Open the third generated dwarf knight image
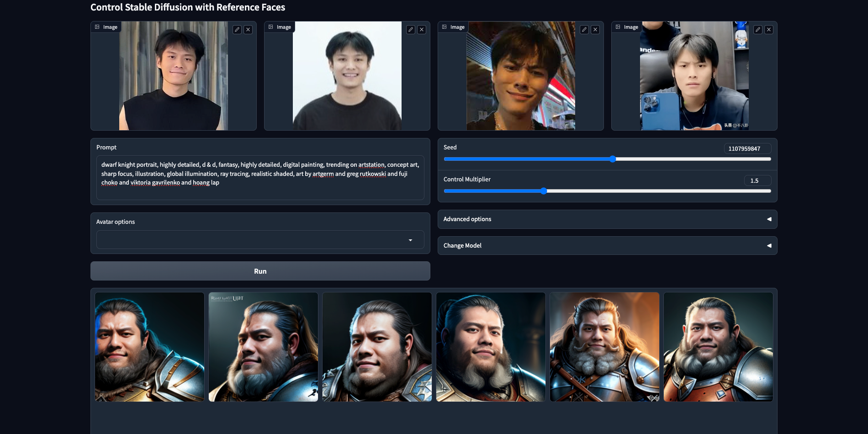This screenshot has height=434, width=868. [377, 347]
